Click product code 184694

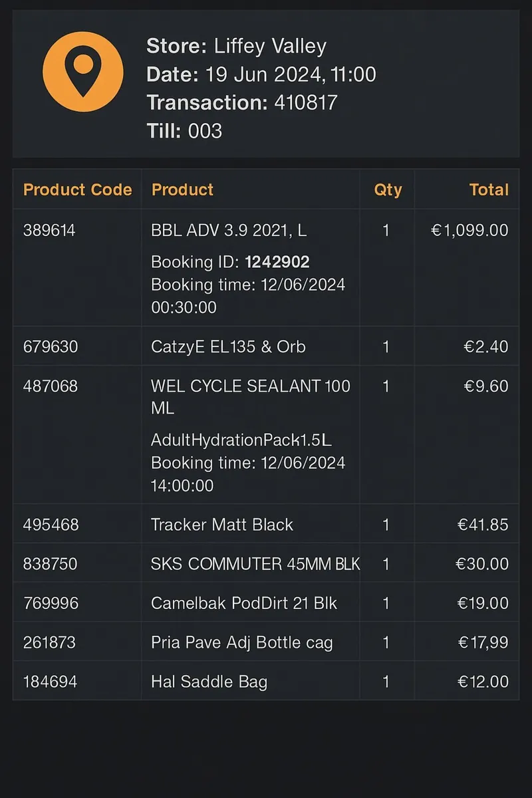50,682
